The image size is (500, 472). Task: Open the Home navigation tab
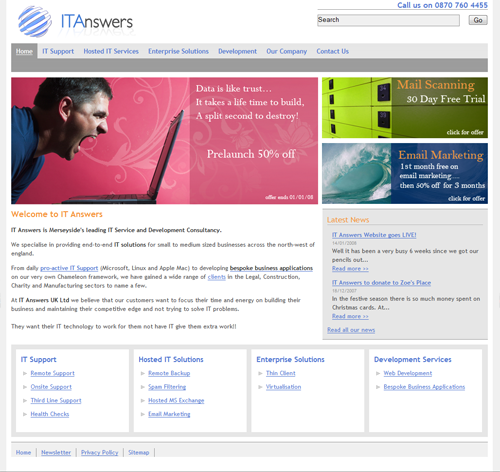[24, 51]
